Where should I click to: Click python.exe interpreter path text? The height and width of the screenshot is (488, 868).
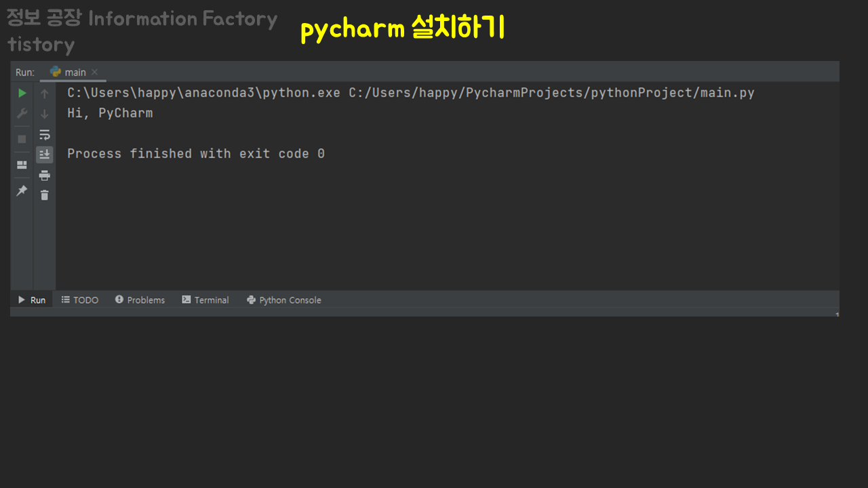click(203, 93)
